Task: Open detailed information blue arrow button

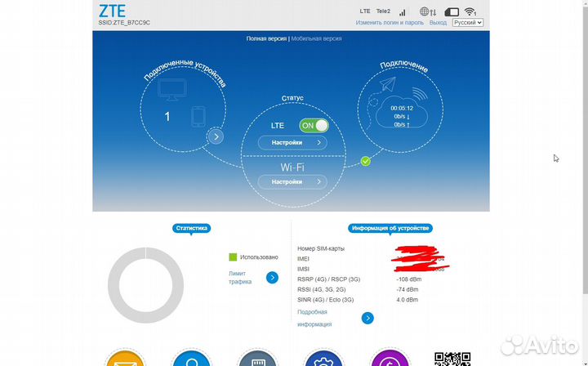Action: [367, 318]
